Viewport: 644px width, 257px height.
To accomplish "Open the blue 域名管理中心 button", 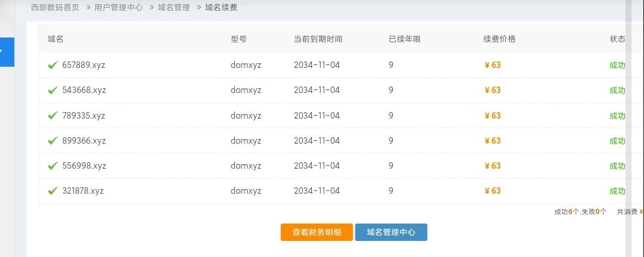I will coord(391,232).
